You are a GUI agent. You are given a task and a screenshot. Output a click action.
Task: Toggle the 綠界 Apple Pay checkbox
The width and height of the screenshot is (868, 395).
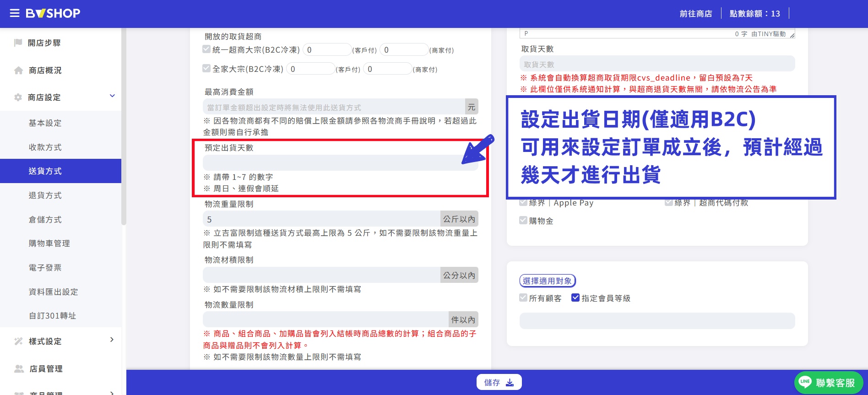523,202
